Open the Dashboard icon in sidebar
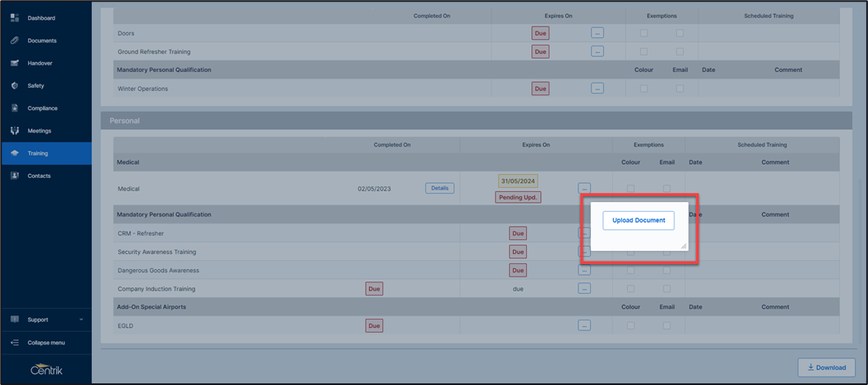 (15, 17)
